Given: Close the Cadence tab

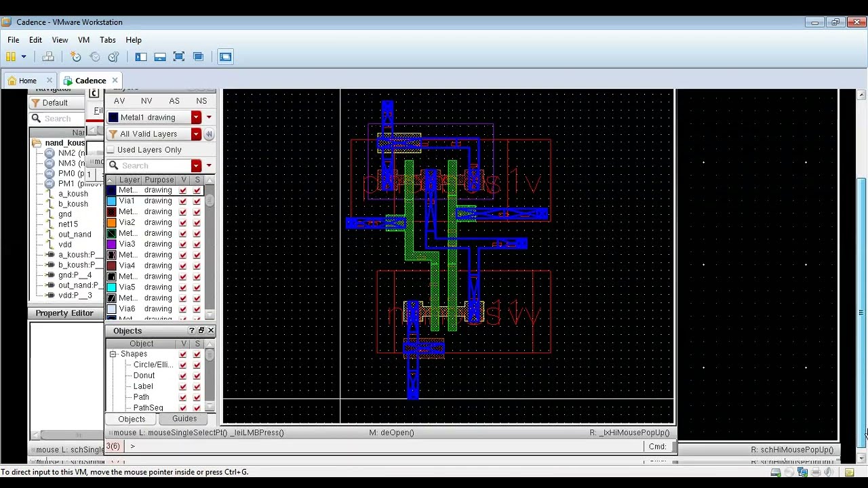Looking at the screenshot, I should 115,81.
